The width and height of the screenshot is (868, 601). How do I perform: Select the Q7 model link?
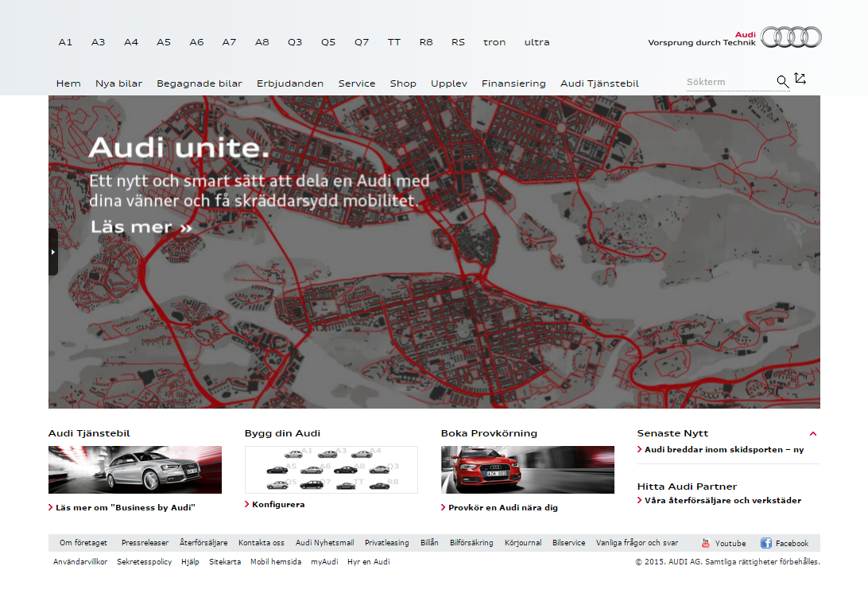362,42
